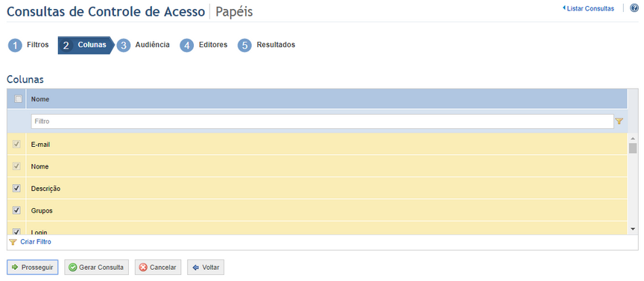This screenshot has width=644, height=281.
Task: Click the Criar Filtro funnel icon
Action: pos(13,242)
